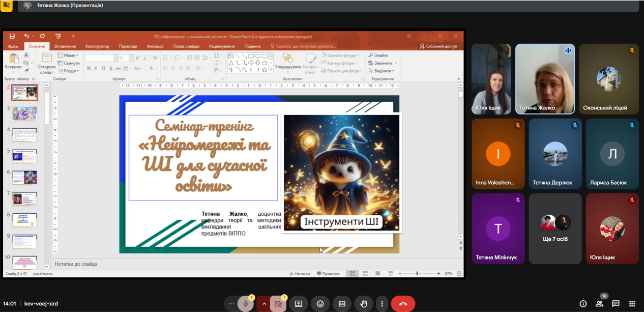Click the share screen (present) icon

click(x=299, y=304)
